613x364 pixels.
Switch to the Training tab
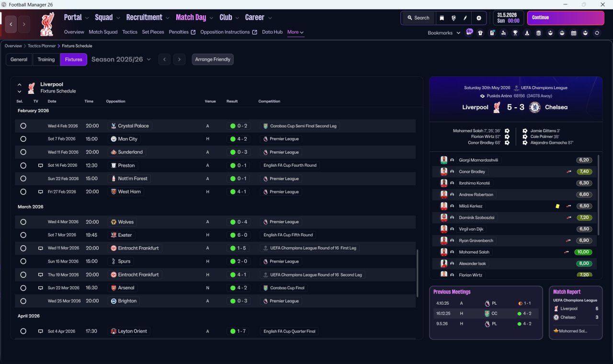pos(46,59)
